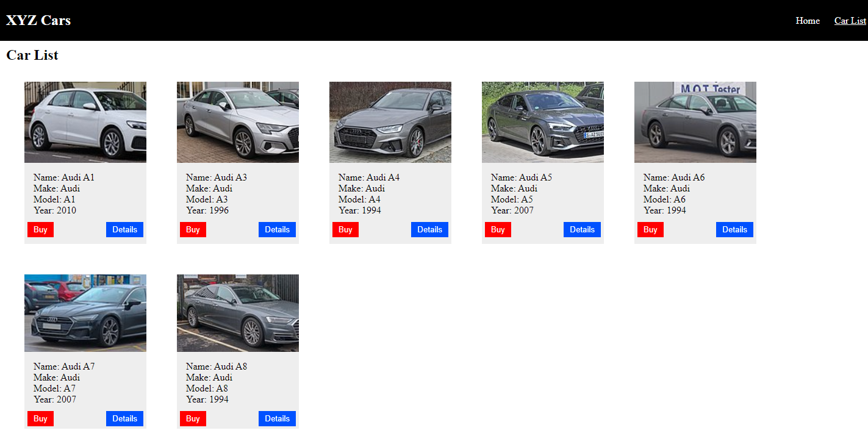Image resolution: width=868 pixels, height=447 pixels.
Task: Click the 'Year: 2010' text
Action: (55, 210)
